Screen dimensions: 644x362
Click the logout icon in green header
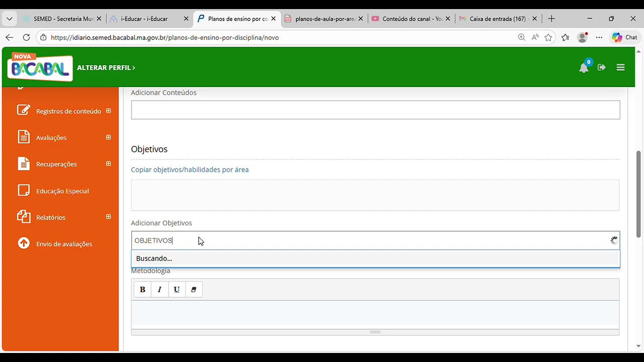(x=602, y=67)
